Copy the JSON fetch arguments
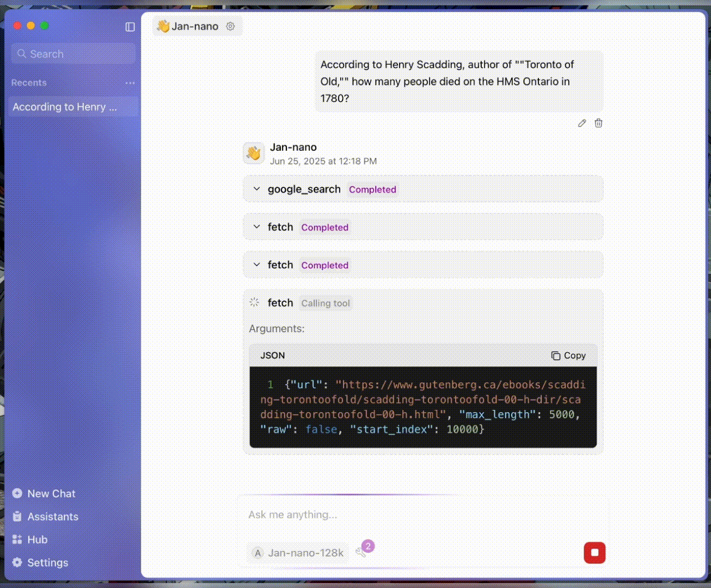 coord(568,355)
